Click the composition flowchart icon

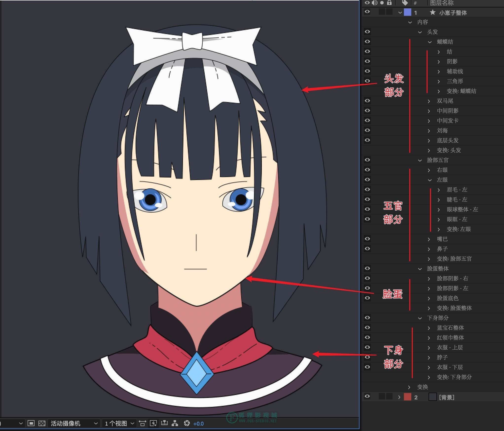[x=175, y=423]
